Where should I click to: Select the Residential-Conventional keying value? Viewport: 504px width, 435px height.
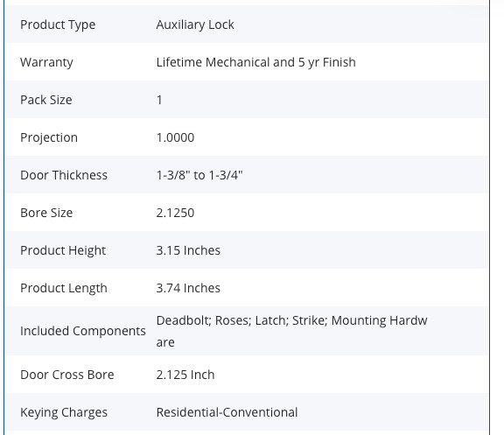pos(227,412)
